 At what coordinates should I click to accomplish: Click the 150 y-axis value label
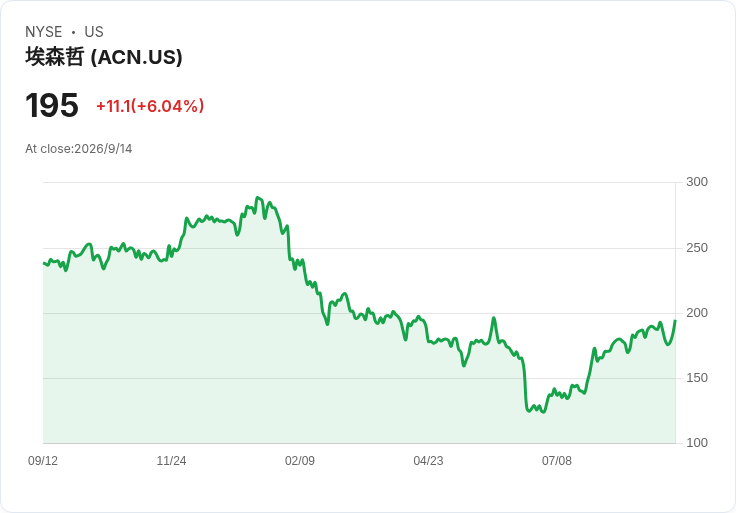(x=697, y=378)
